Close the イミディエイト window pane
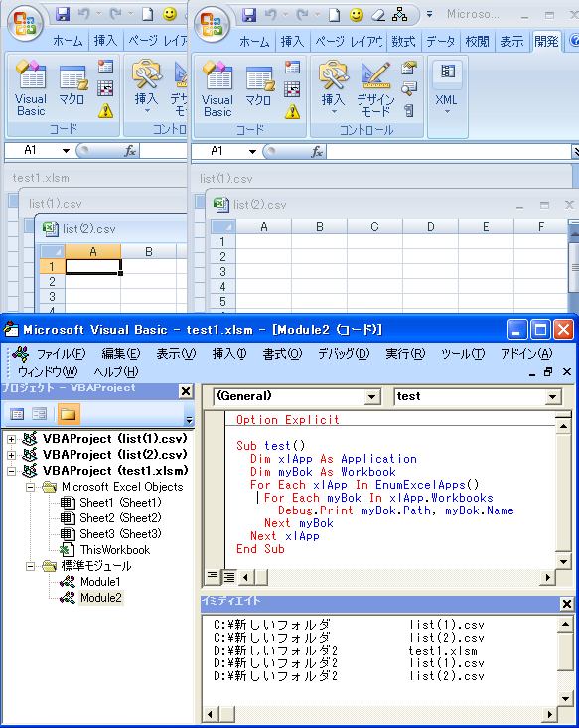Screen dimensions: 579x728 [x=567, y=604]
